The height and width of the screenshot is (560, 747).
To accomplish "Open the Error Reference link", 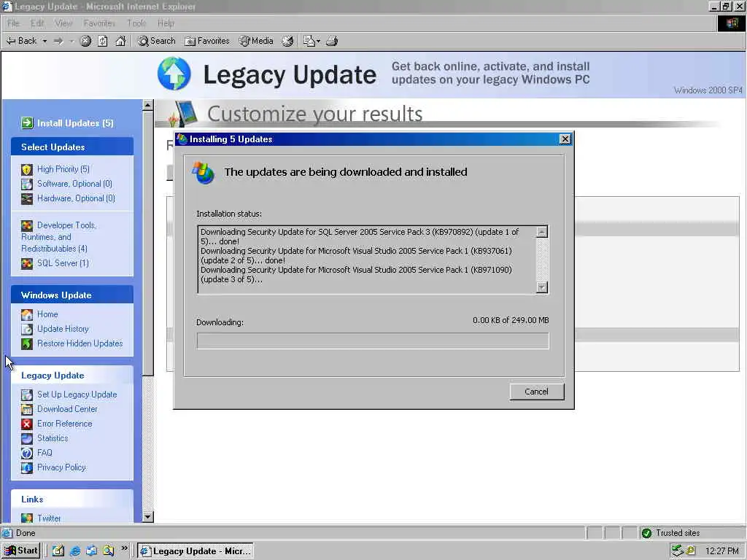I will (65, 424).
